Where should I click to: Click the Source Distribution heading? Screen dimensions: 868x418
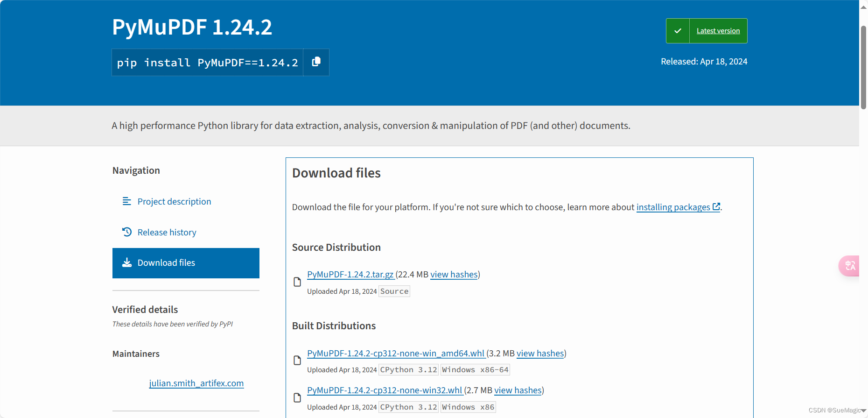336,247
